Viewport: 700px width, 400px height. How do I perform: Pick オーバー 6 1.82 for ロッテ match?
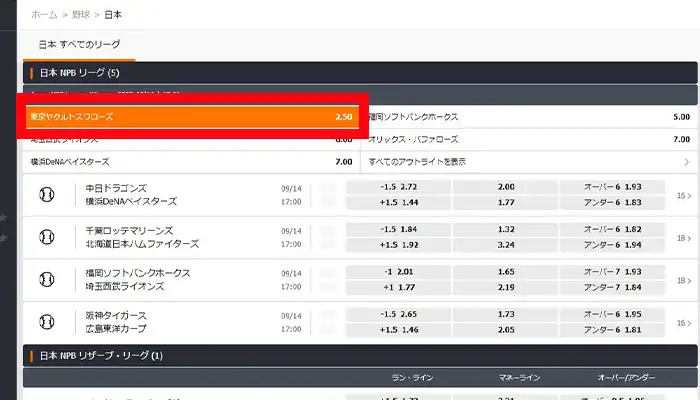click(612, 229)
